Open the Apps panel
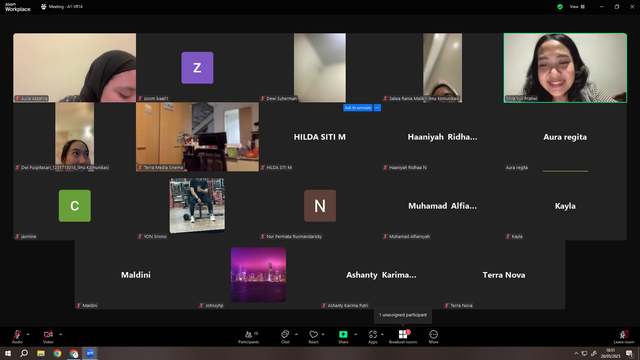Image resolution: width=640 pixels, height=360 pixels. (373, 337)
